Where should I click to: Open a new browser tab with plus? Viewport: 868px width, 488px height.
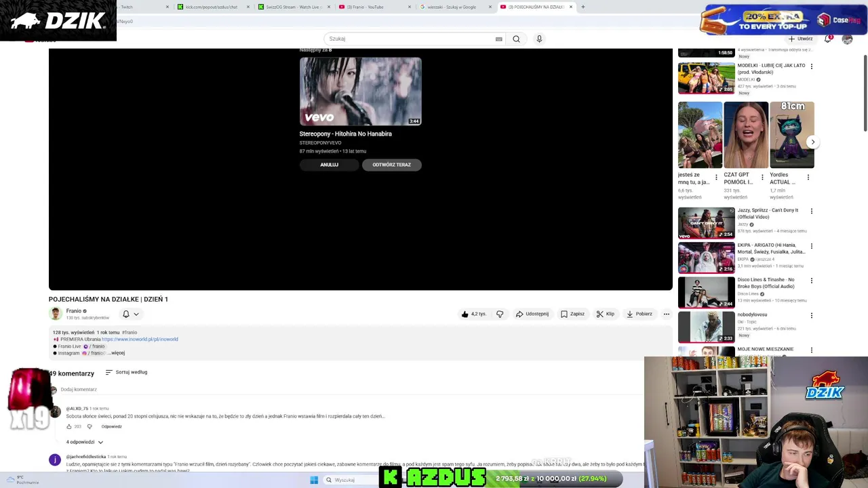point(583,7)
